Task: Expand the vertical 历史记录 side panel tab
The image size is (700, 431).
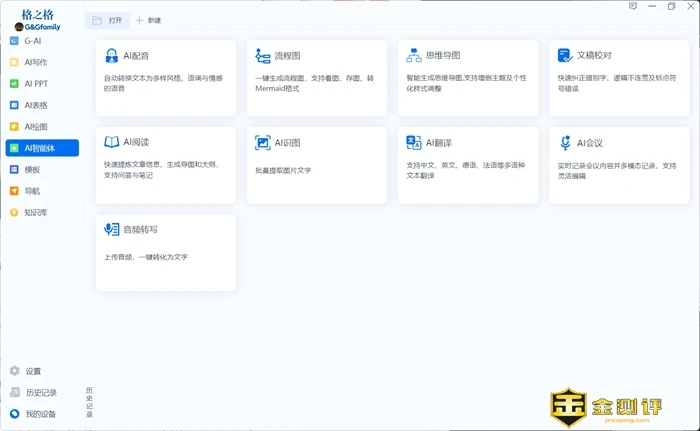Action: tap(89, 400)
